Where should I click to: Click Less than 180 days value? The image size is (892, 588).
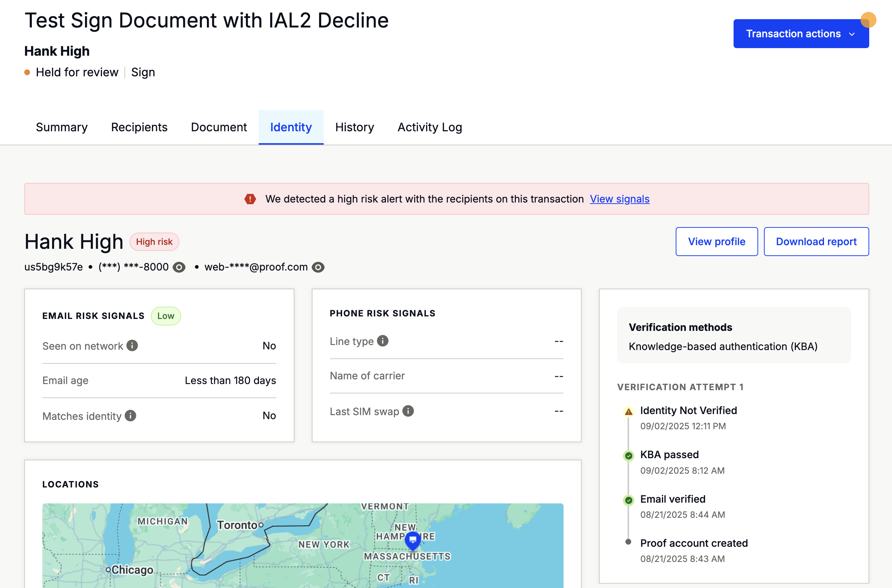coord(230,380)
